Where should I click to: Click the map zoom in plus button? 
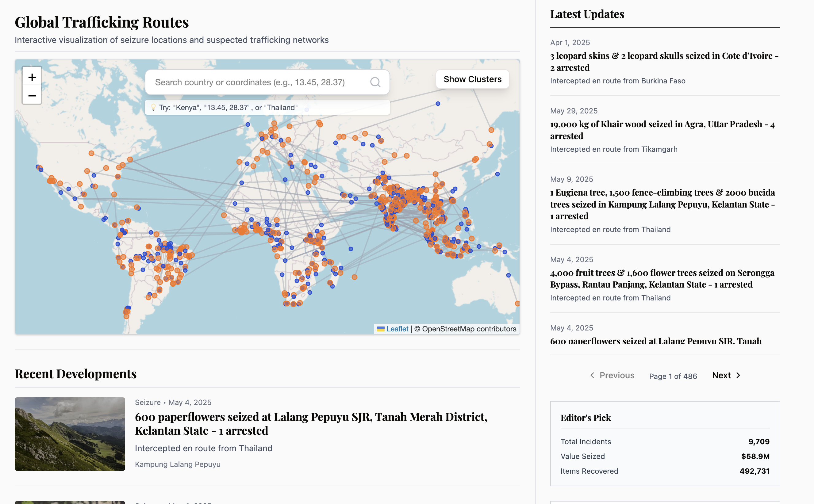(x=32, y=77)
